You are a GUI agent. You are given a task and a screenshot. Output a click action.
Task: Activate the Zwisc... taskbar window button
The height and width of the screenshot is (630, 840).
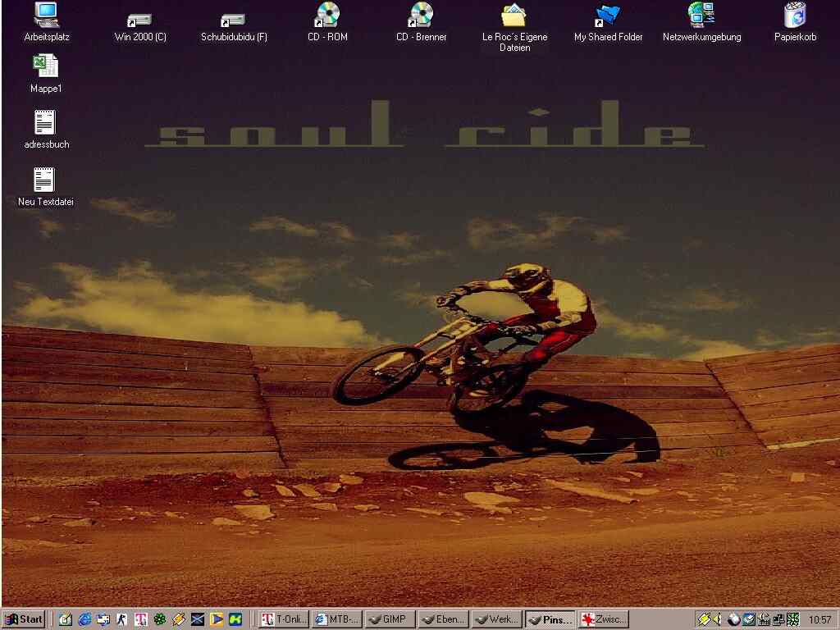(x=603, y=619)
